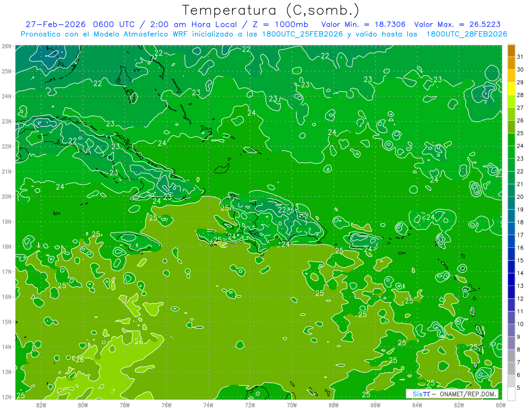The image size is (532, 411).
Task: Click color scale label 19
Action: [520, 209]
